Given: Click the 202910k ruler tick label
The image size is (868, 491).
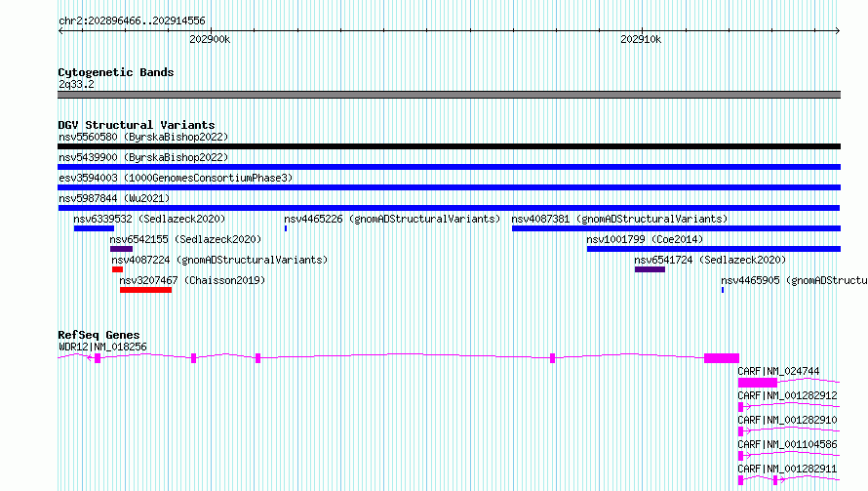Looking at the screenshot, I should point(641,40).
